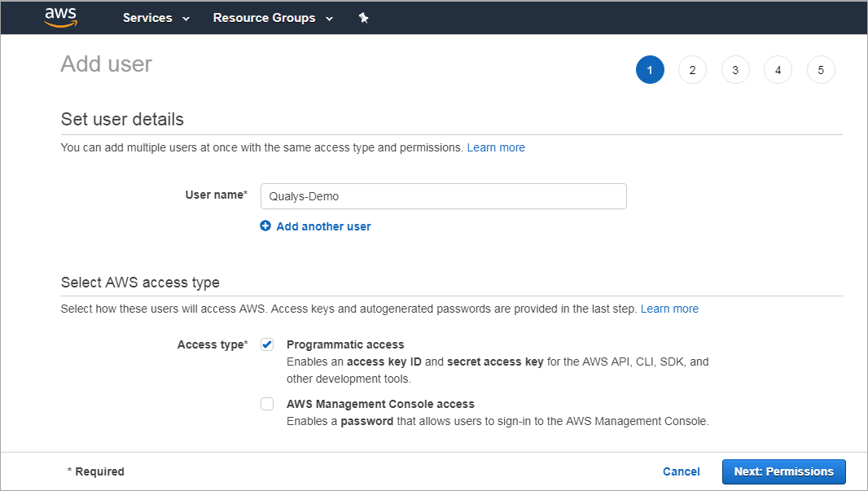Click the plus icon beside Add another user
This screenshot has width=868, height=491.
click(265, 226)
